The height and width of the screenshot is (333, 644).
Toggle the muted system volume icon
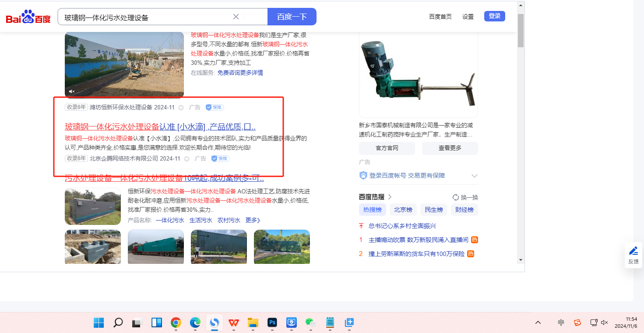605,322
